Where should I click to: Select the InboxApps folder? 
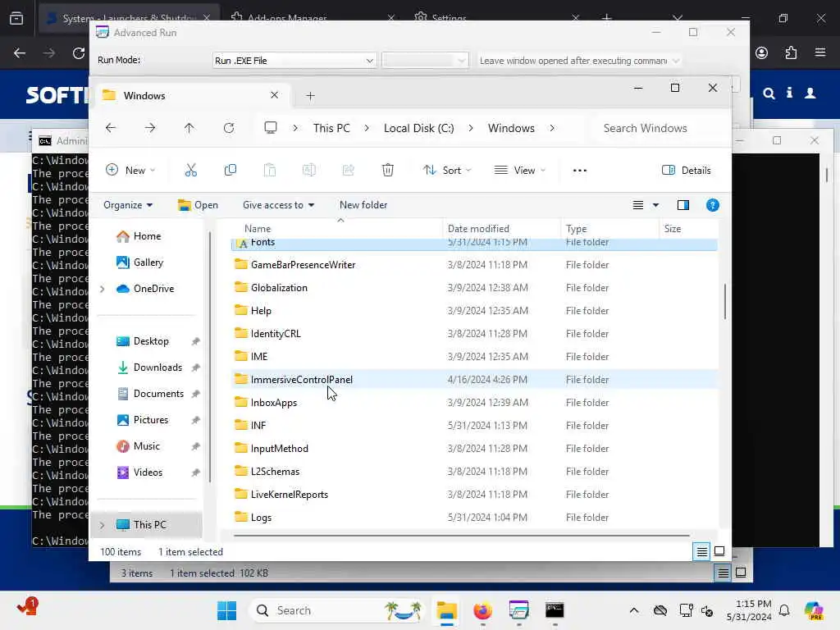click(474, 402)
